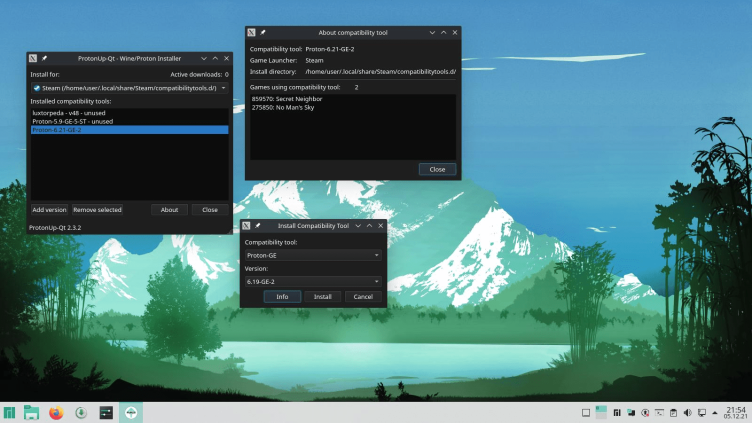Show hidden system tray icons arrow
Viewport: 752px width, 423px height.
[715, 413]
